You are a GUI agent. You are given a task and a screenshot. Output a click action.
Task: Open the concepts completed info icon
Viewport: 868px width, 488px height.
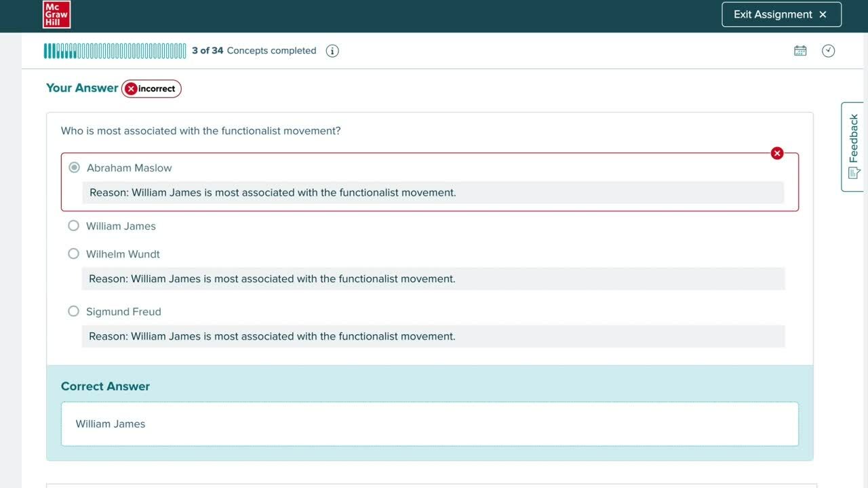click(x=332, y=51)
